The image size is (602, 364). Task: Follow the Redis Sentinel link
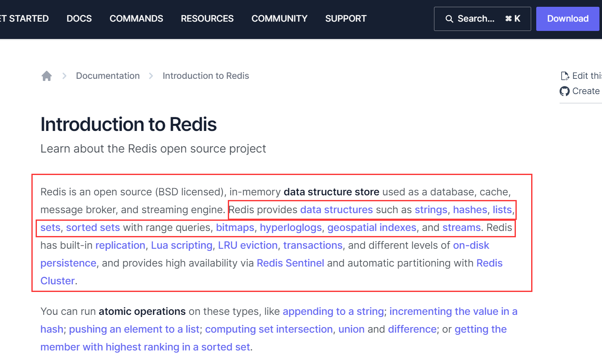[290, 263]
